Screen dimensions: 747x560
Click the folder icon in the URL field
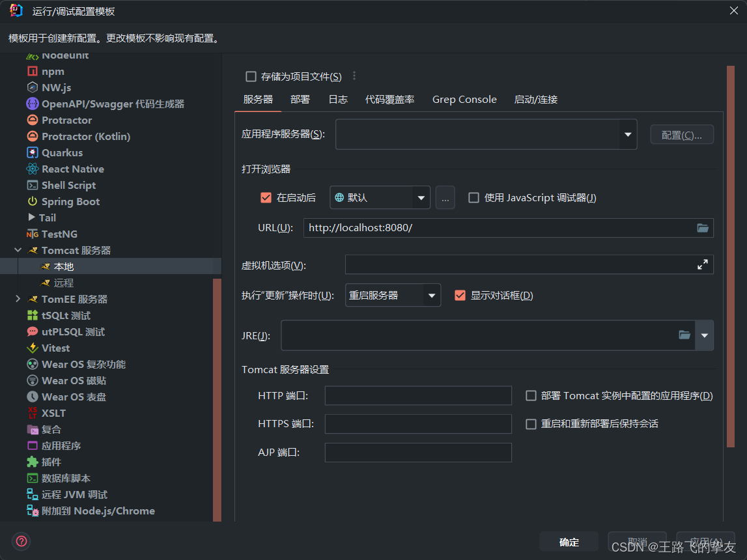(x=703, y=228)
